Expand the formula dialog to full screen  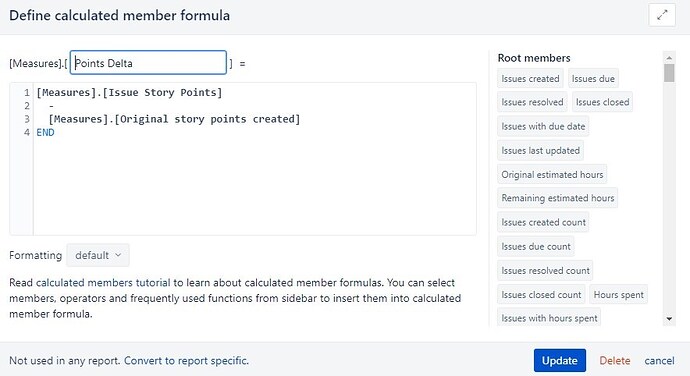pos(662,15)
